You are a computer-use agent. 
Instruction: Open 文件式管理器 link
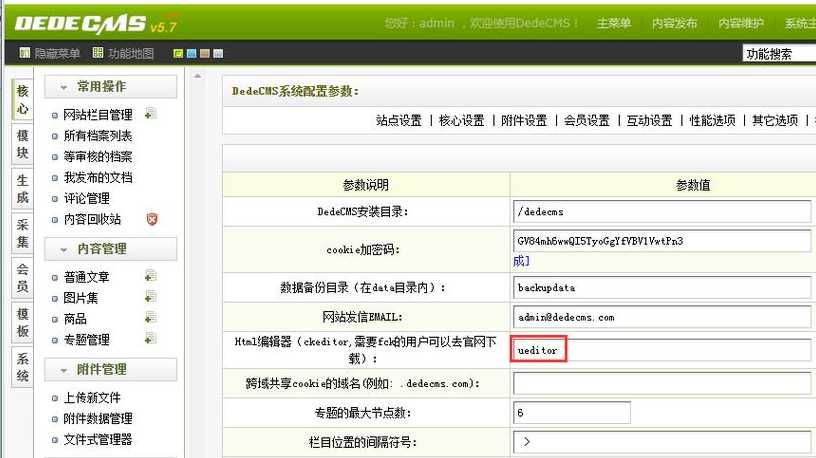coord(98,439)
